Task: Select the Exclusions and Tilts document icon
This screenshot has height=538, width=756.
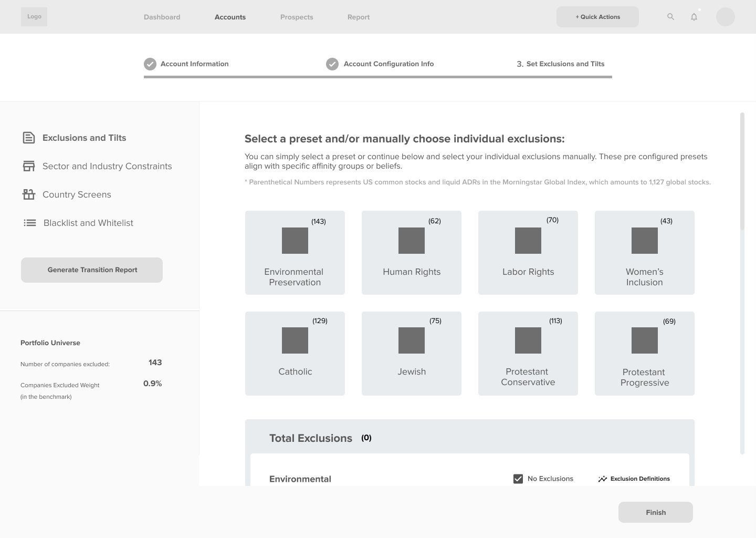Action: [x=29, y=138]
